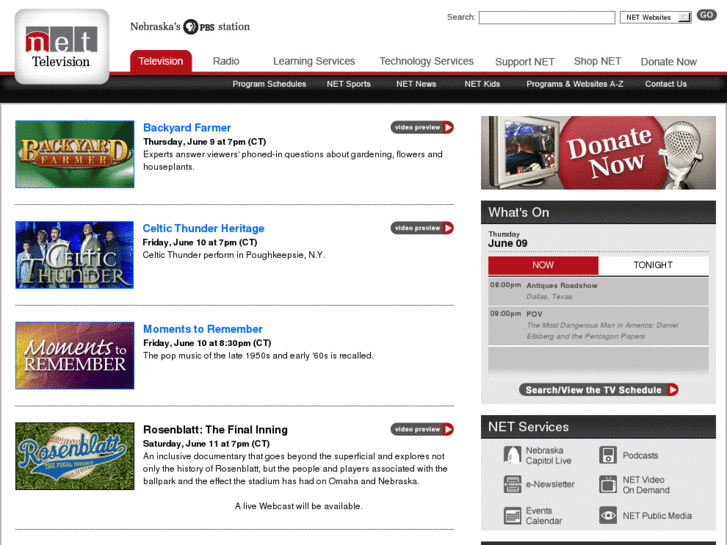
Task: Switch to the TONIGHT schedule tab
Action: tap(653, 265)
